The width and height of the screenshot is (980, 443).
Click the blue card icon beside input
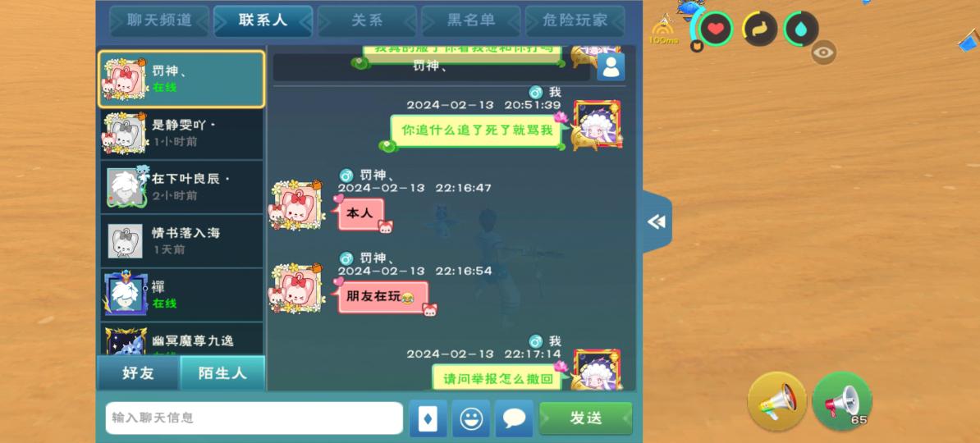click(428, 418)
